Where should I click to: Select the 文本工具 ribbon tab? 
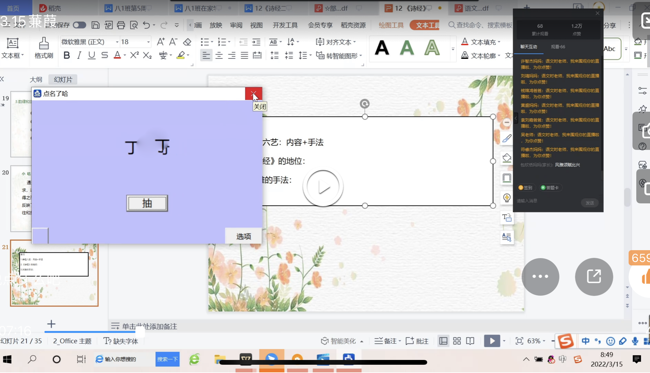coord(425,25)
